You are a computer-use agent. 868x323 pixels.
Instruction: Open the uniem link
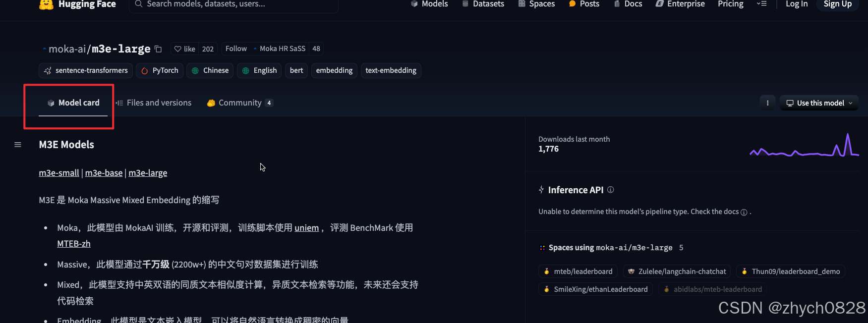point(307,228)
